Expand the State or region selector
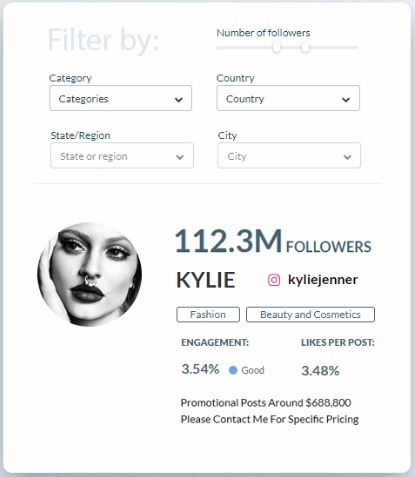 point(122,156)
